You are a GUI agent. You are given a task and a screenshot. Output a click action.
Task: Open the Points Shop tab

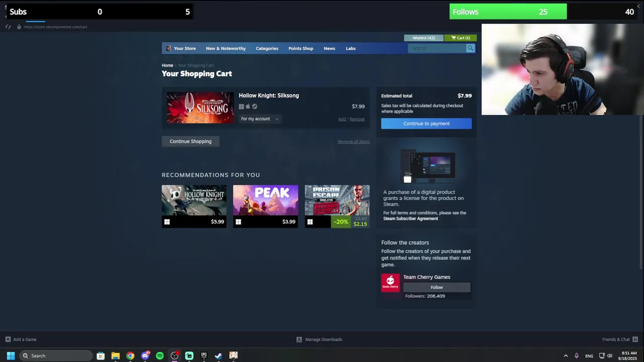[x=300, y=48]
